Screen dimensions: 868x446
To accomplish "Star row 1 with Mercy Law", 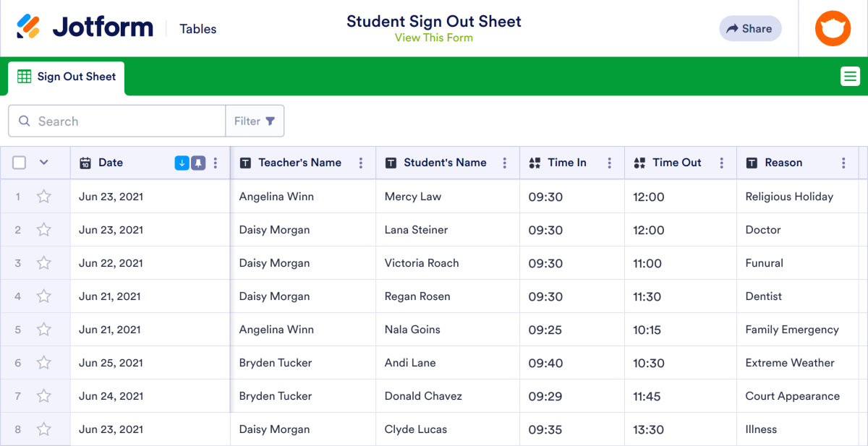I will (43, 196).
